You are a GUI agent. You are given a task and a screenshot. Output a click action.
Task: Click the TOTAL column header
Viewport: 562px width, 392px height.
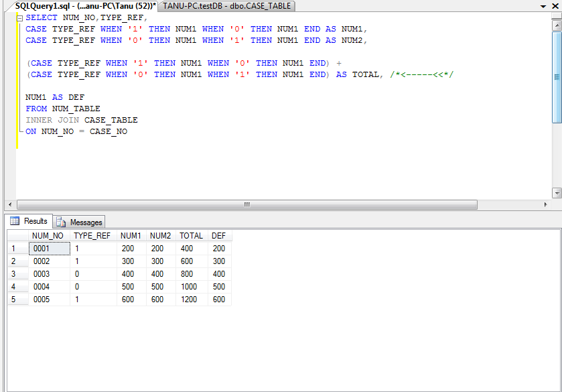click(192, 236)
